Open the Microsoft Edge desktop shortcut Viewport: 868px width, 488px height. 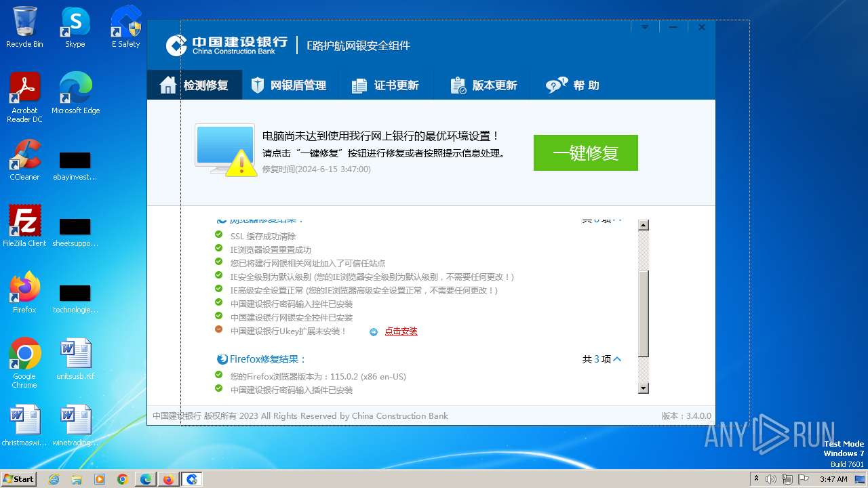[75, 94]
